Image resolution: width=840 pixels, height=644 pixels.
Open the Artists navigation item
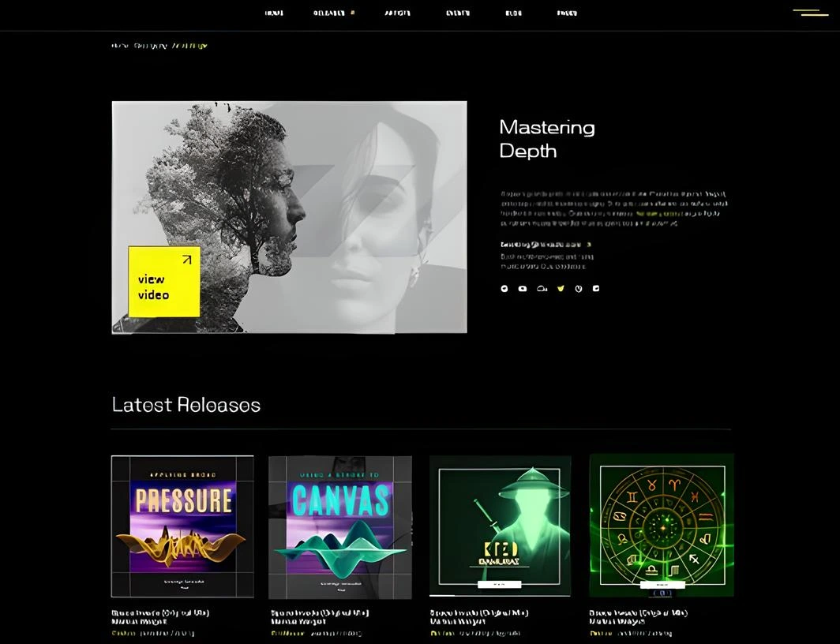397,13
